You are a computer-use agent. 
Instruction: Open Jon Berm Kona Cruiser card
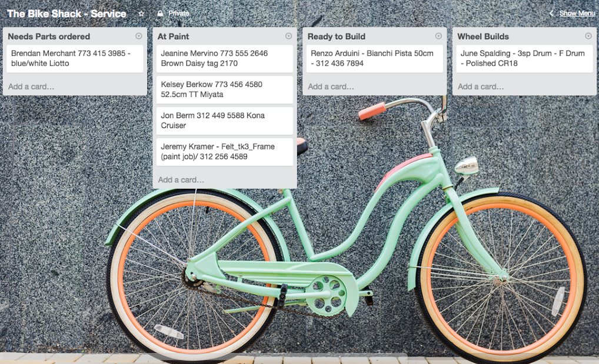(225, 121)
